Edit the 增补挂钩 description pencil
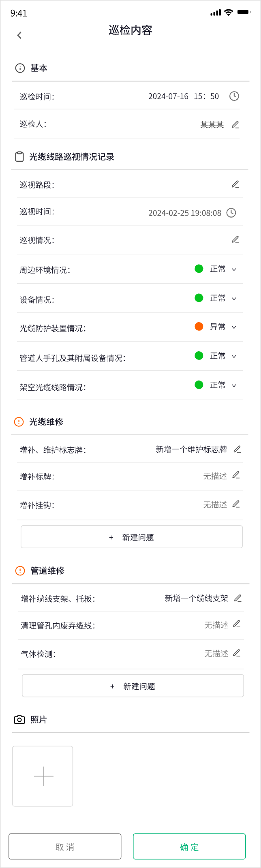The image size is (261, 868). pyautogui.click(x=236, y=504)
